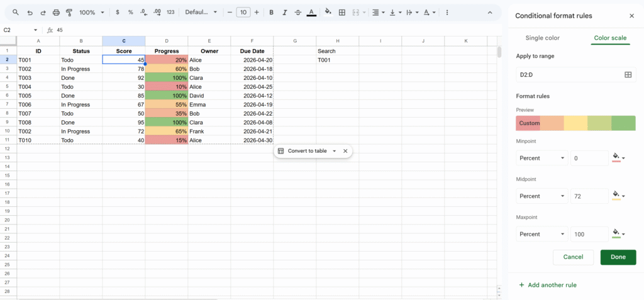Click the Undo arrow icon
The width and height of the screenshot is (644, 300).
click(x=29, y=13)
